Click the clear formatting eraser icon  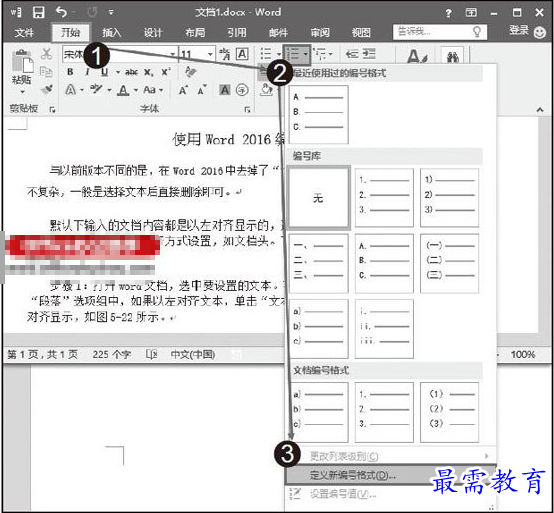191,72
